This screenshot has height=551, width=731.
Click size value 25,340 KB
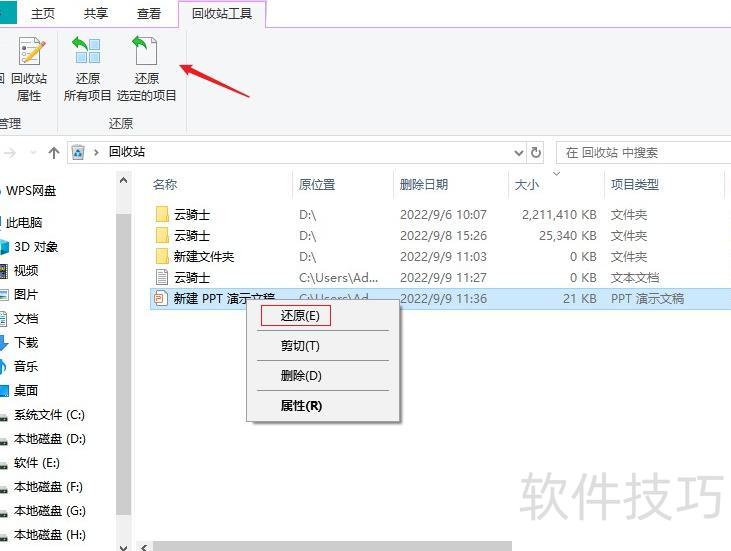568,235
